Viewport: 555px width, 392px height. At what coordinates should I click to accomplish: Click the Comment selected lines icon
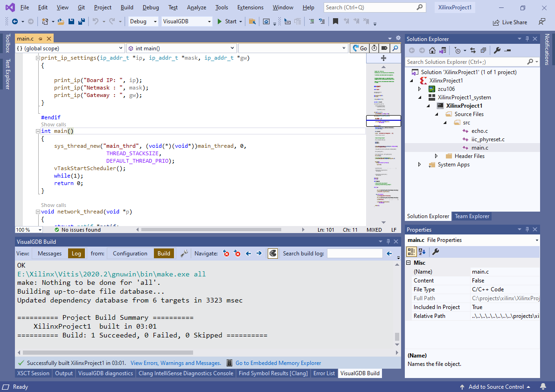(x=312, y=21)
